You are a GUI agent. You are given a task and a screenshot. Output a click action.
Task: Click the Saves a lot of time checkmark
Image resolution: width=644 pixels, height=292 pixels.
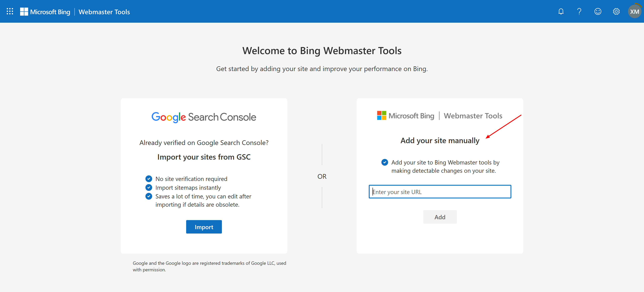(x=149, y=196)
